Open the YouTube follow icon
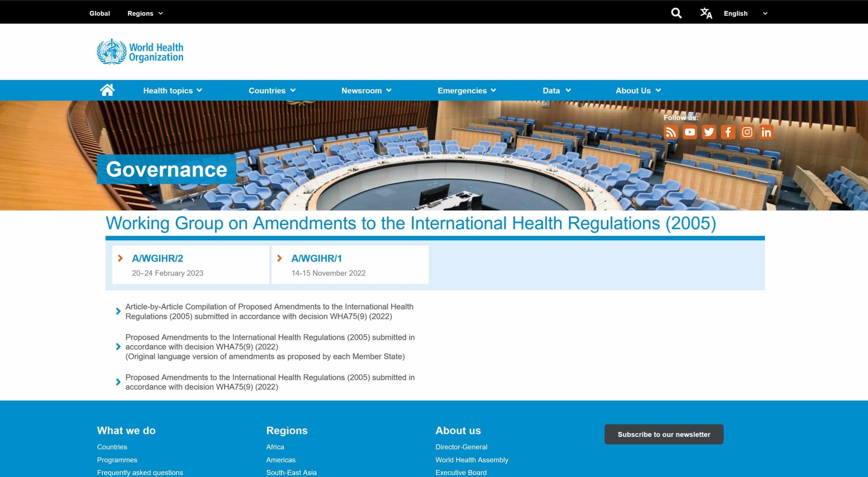 [690, 132]
